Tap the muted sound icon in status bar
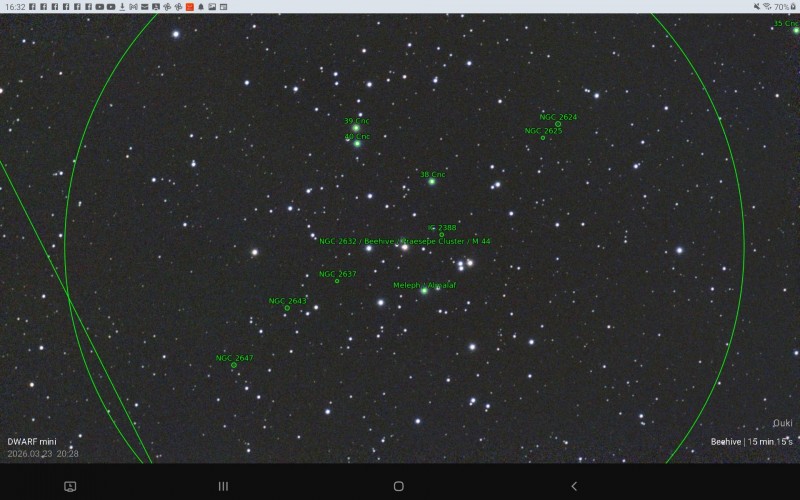This screenshot has width=800, height=500. pyautogui.click(x=757, y=7)
